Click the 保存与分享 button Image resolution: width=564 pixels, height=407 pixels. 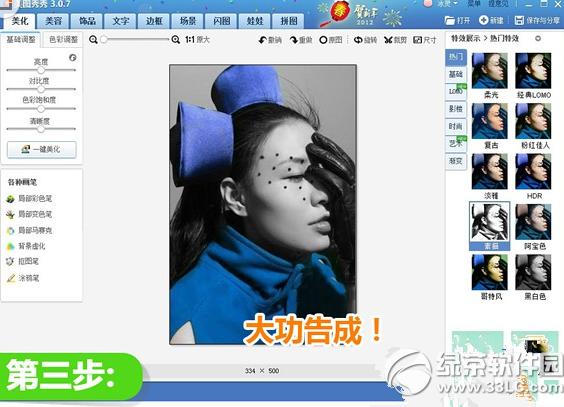coord(537,20)
